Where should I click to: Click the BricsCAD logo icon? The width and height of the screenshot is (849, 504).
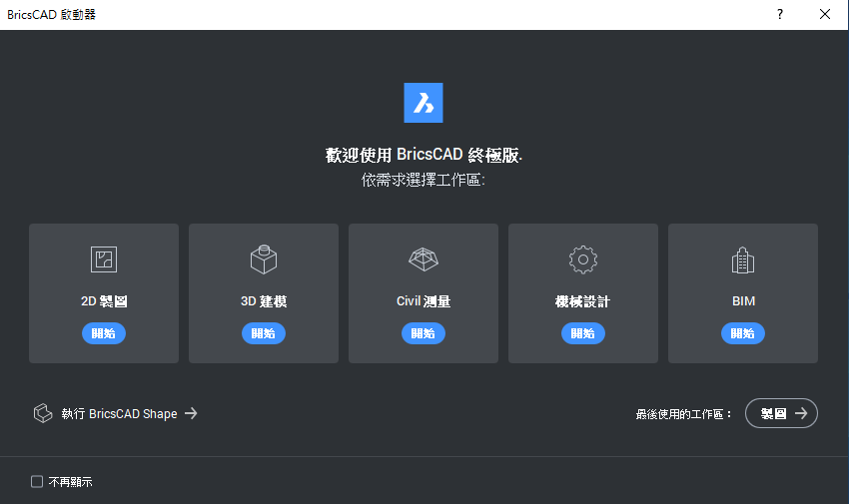[424, 103]
